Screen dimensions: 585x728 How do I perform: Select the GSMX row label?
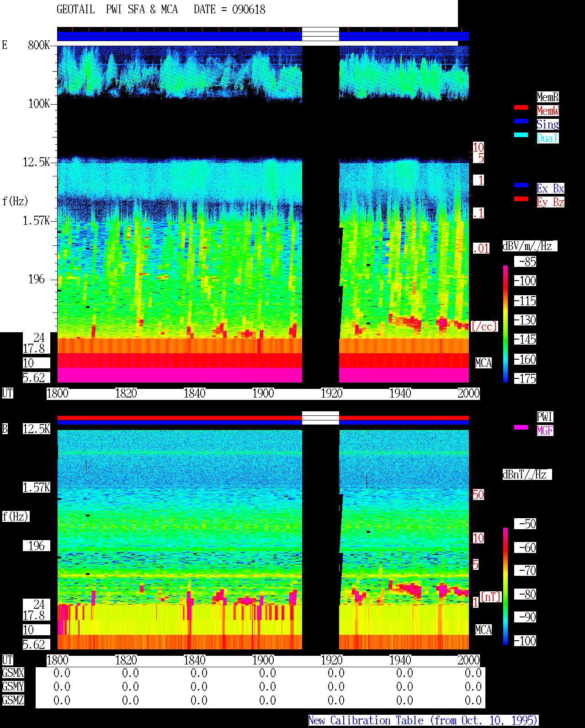13,673
